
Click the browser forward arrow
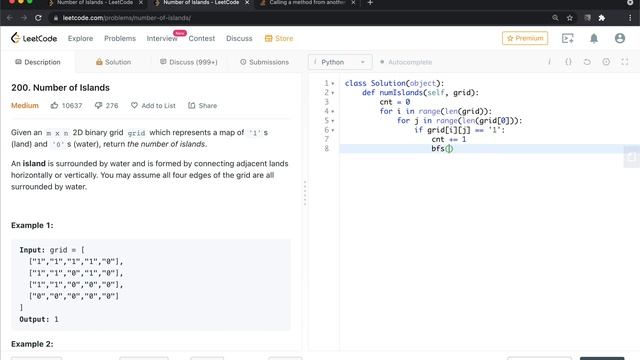click(24, 18)
